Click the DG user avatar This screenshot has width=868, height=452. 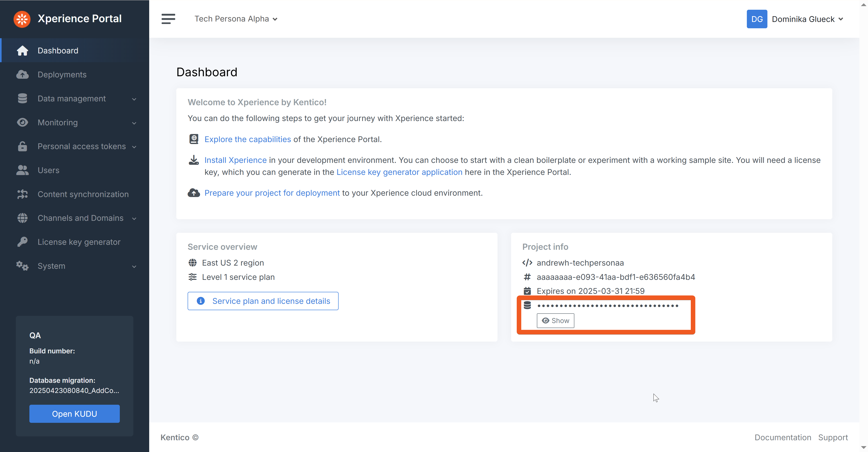coord(757,19)
